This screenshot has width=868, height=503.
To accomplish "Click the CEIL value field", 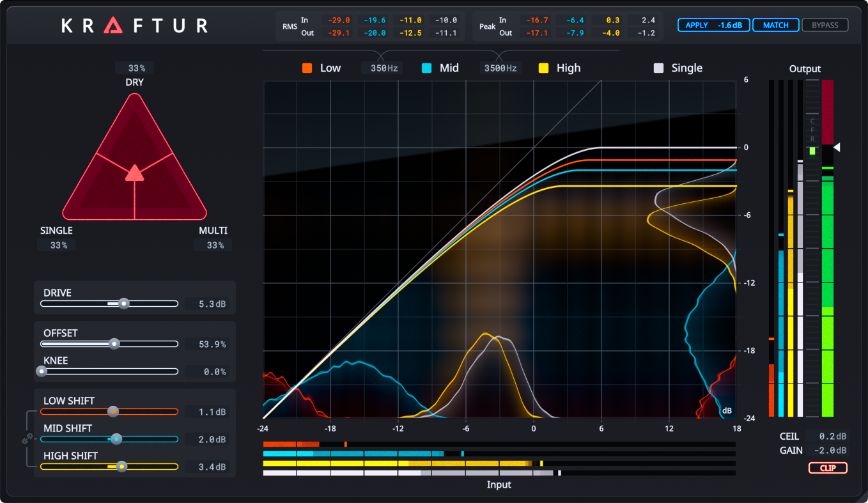I will 828,437.
